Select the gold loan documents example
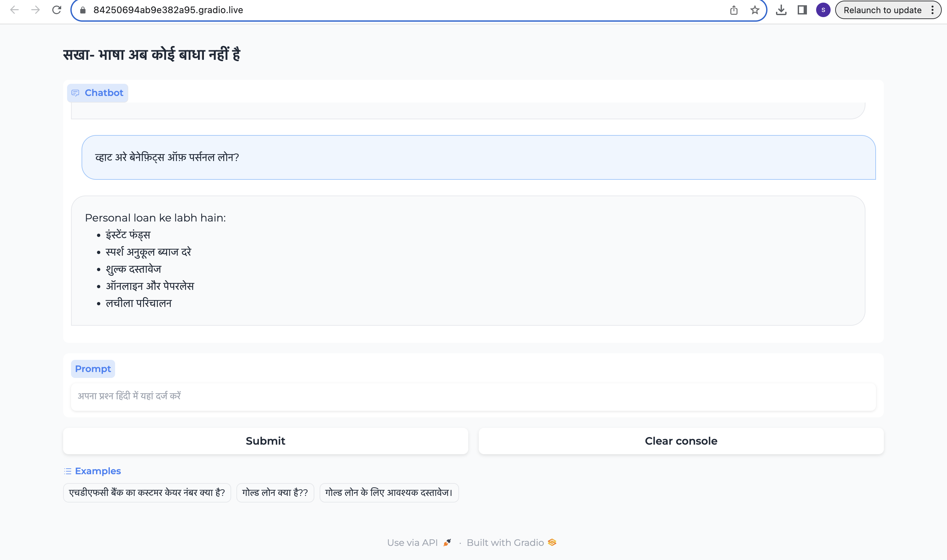 click(389, 492)
